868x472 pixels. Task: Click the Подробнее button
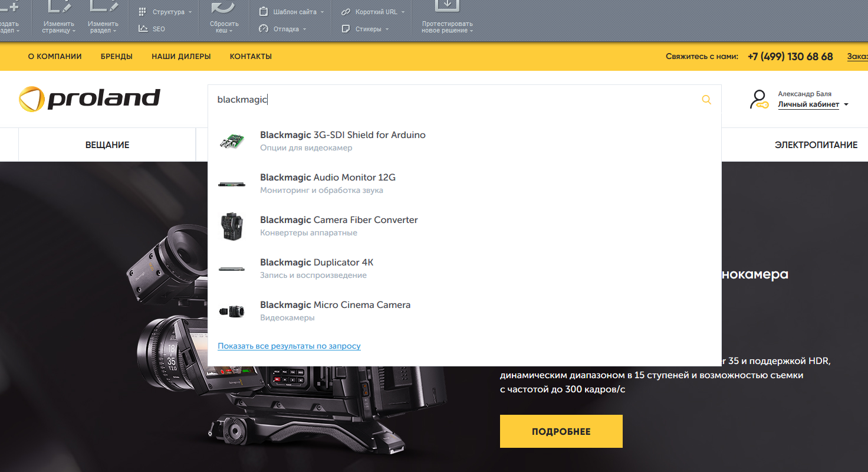click(x=561, y=431)
